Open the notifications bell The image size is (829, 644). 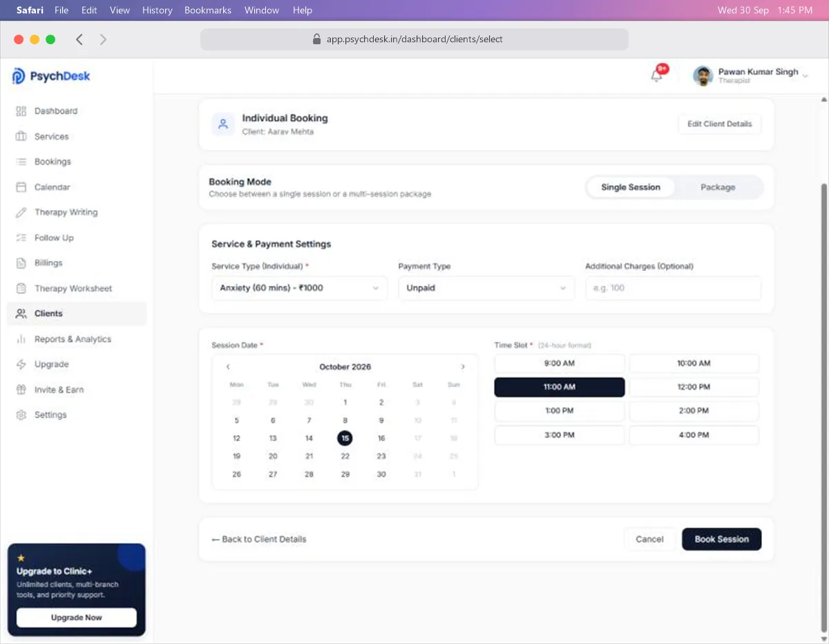pyautogui.click(x=657, y=76)
